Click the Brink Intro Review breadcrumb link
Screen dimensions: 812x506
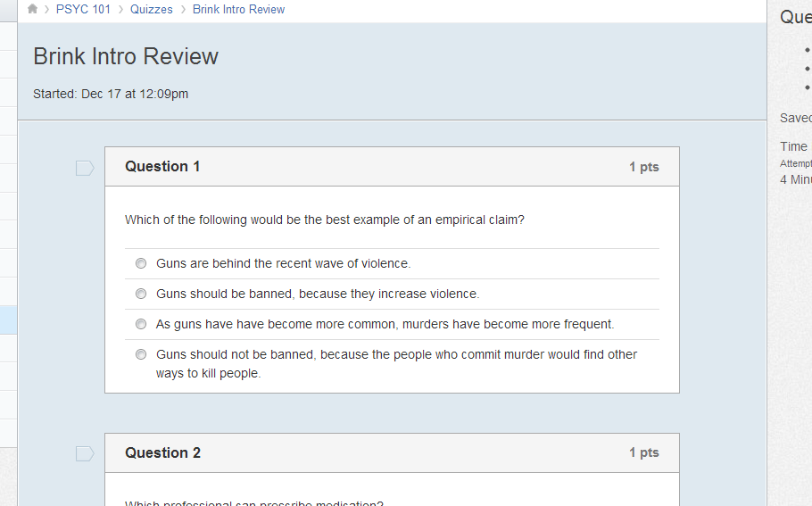[x=238, y=9]
